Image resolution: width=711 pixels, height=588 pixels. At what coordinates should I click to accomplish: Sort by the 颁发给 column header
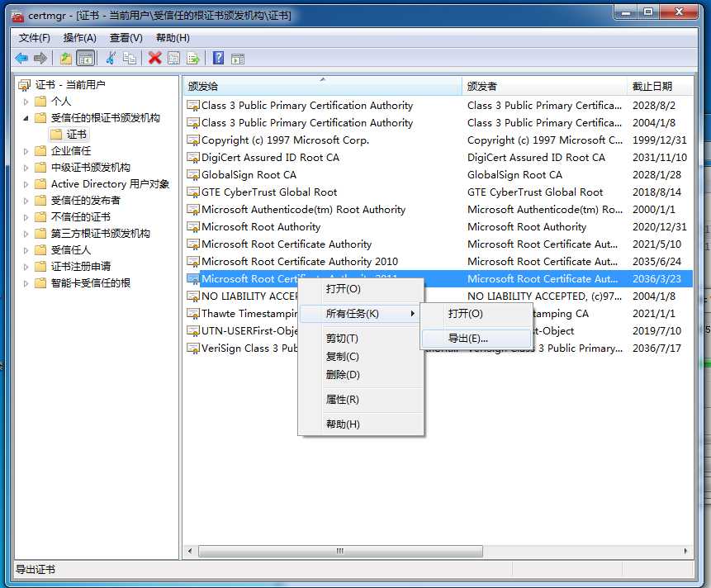[x=323, y=86]
